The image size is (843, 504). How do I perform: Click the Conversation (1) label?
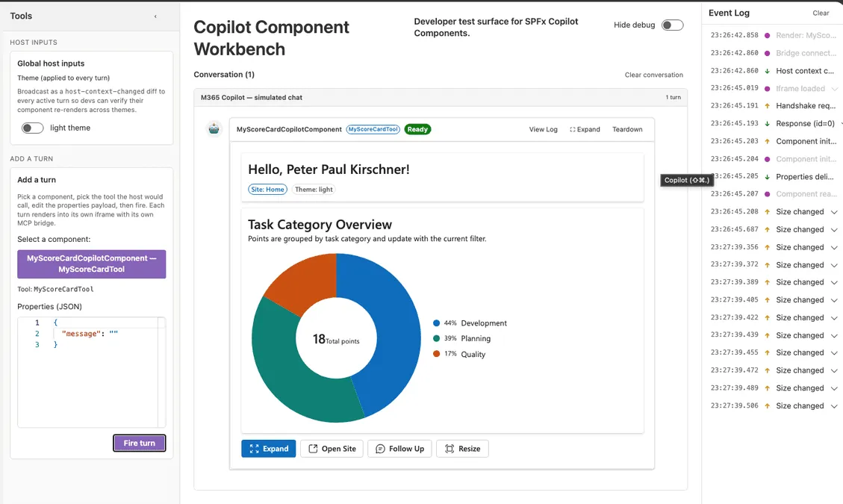coord(224,75)
